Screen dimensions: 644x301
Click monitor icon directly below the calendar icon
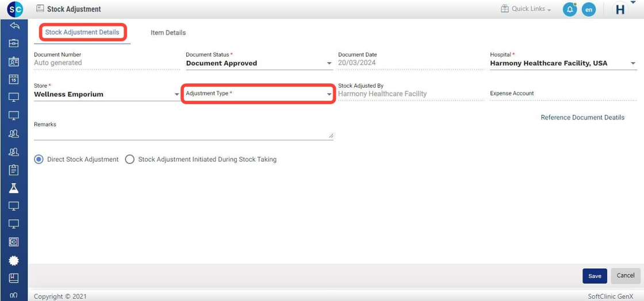point(14,98)
